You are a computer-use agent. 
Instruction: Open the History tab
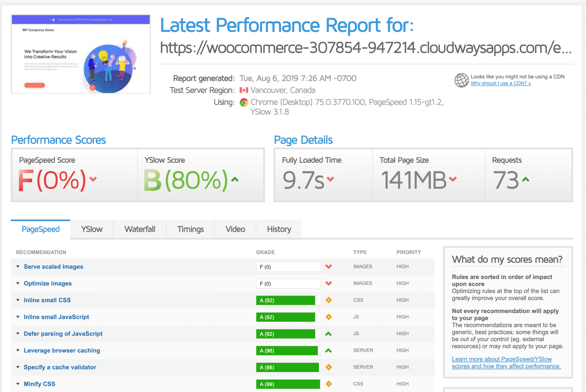(279, 229)
